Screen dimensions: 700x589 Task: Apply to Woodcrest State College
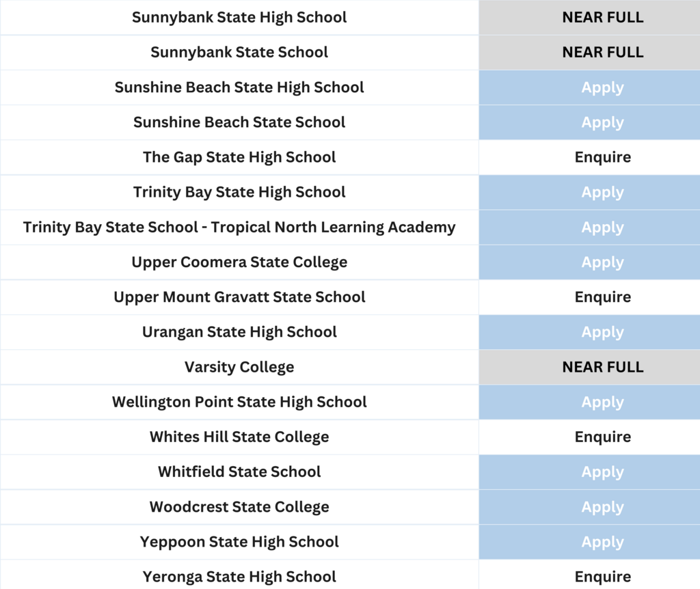click(602, 507)
